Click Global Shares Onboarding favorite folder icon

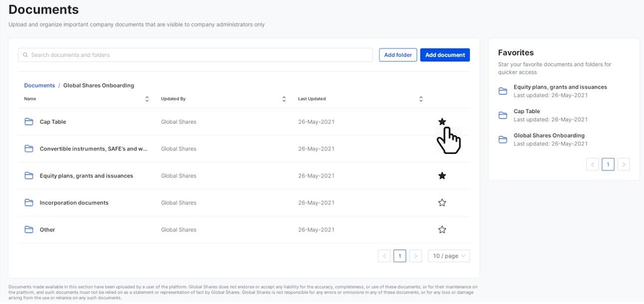503,139
